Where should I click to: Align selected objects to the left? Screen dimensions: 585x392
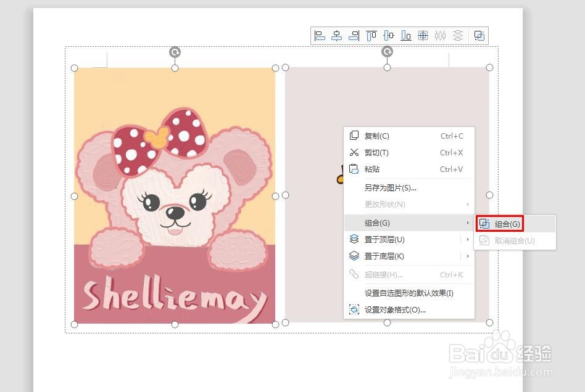tap(320, 36)
